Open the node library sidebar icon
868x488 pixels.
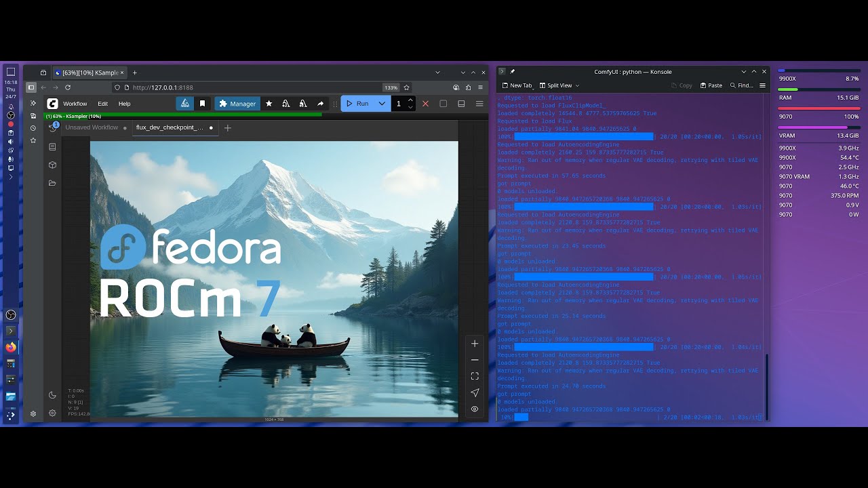[x=52, y=146]
